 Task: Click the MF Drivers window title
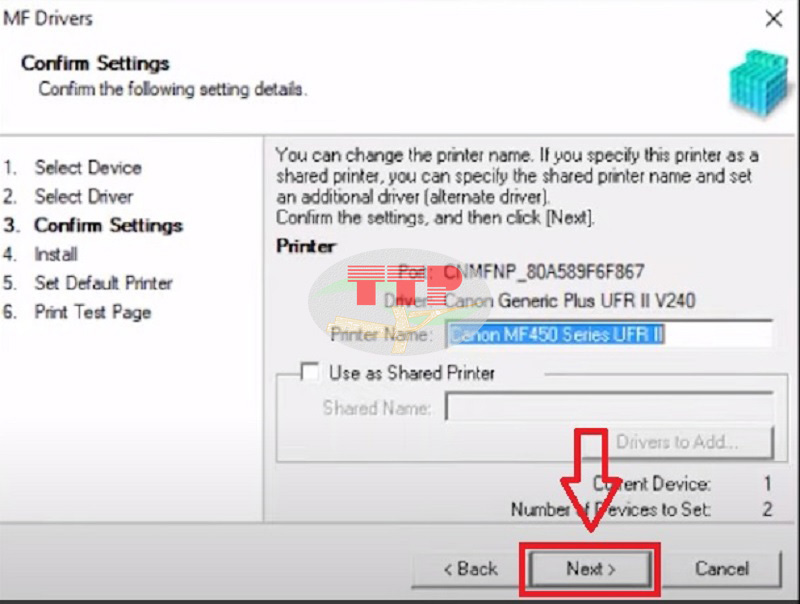pos(48,19)
